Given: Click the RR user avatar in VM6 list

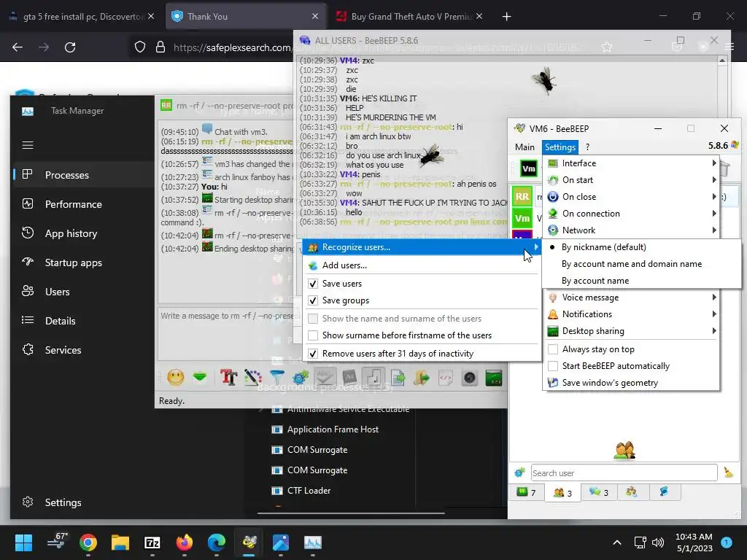Looking at the screenshot, I should (x=522, y=196).
